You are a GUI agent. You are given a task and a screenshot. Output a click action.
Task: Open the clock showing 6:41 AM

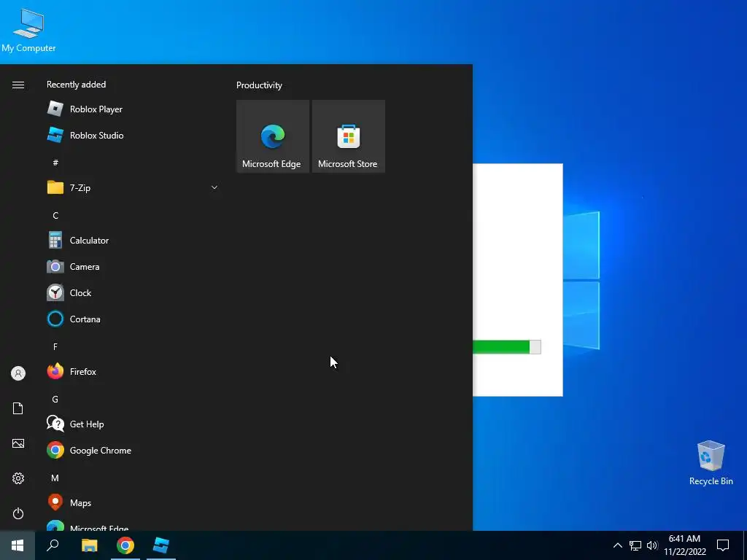[x=684, y=545]
